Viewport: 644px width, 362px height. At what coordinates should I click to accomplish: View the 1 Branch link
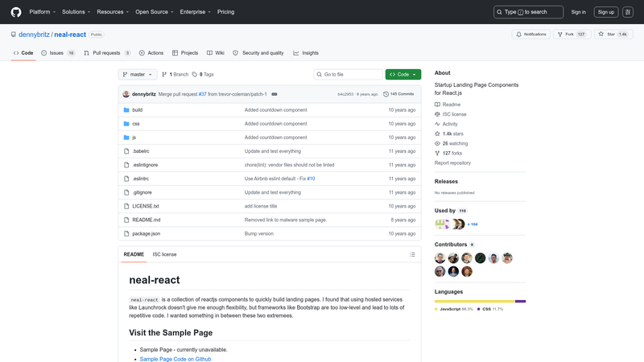tap(175, 74)
